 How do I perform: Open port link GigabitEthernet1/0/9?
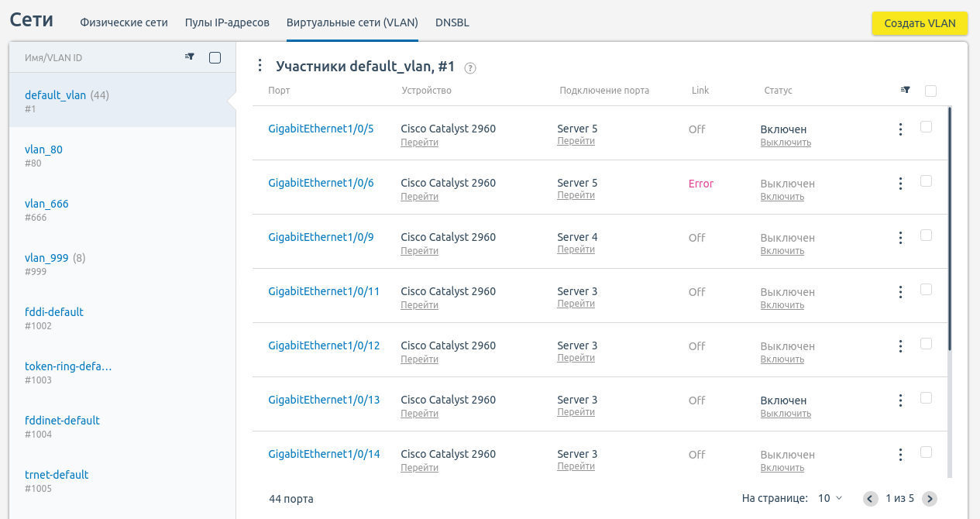click(321, 237)
